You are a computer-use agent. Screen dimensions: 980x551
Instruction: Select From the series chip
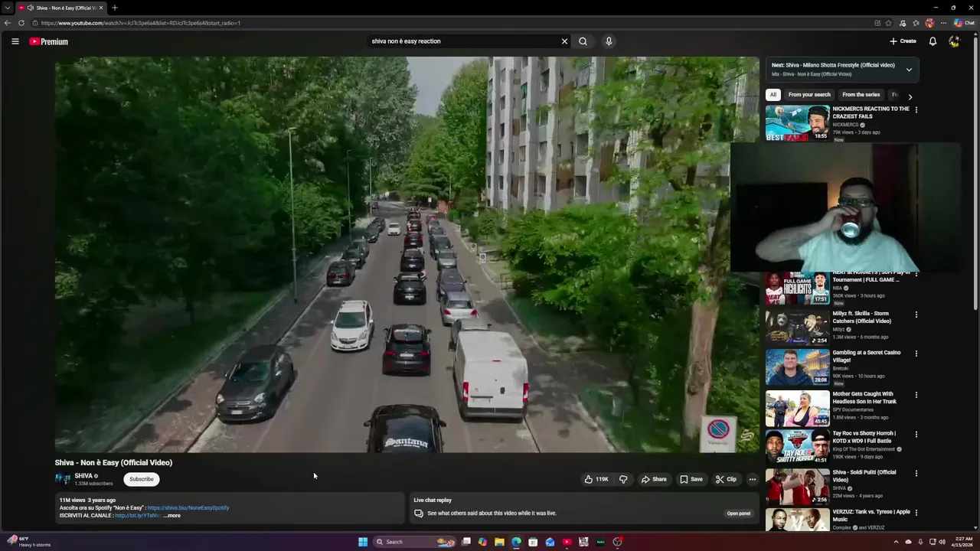861,95
